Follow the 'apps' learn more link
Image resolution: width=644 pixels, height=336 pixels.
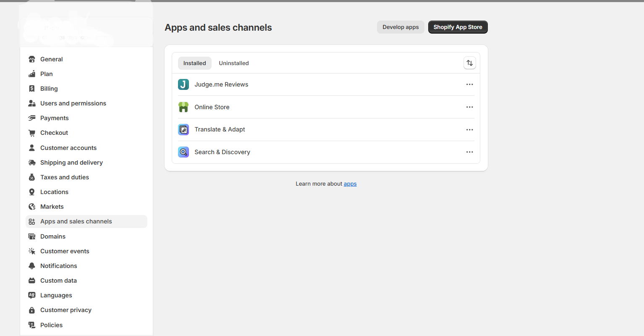point(350,184)
